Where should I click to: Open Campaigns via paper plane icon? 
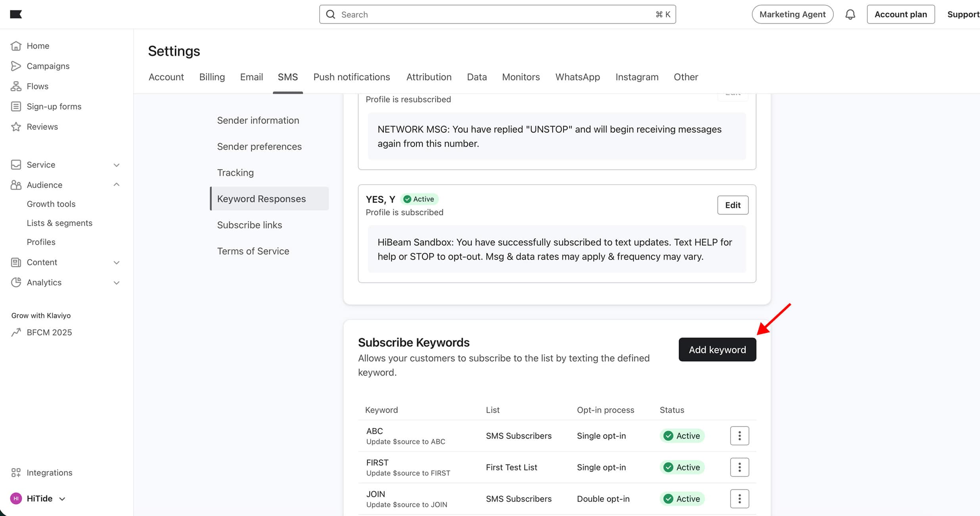(x=16, y=66)
